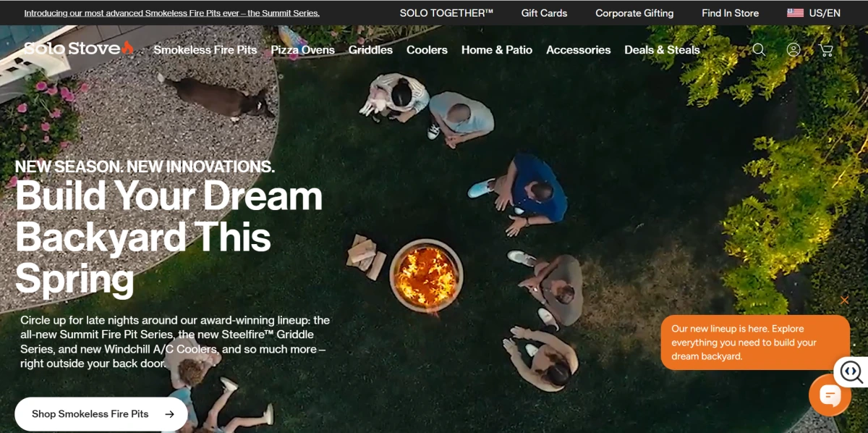Open the Coolers menu
The height and width of the screenshot is (433, 868).
[x=427, y=50]
